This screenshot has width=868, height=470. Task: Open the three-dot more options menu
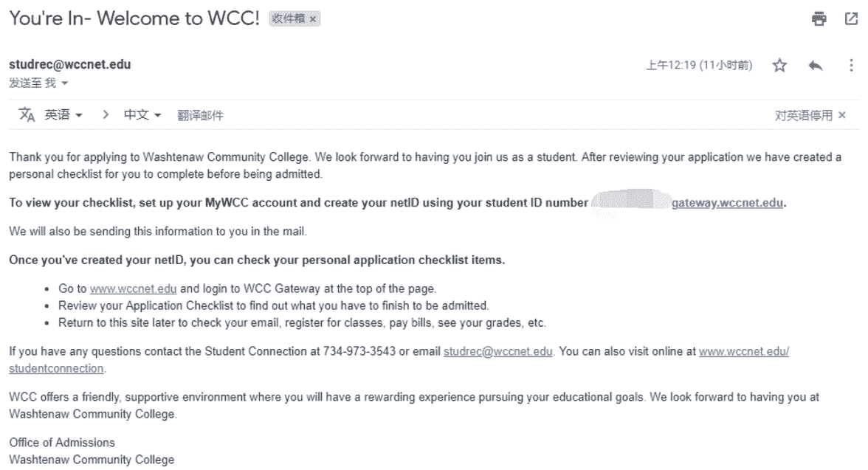pyautogui.click(x=851, y=66)
